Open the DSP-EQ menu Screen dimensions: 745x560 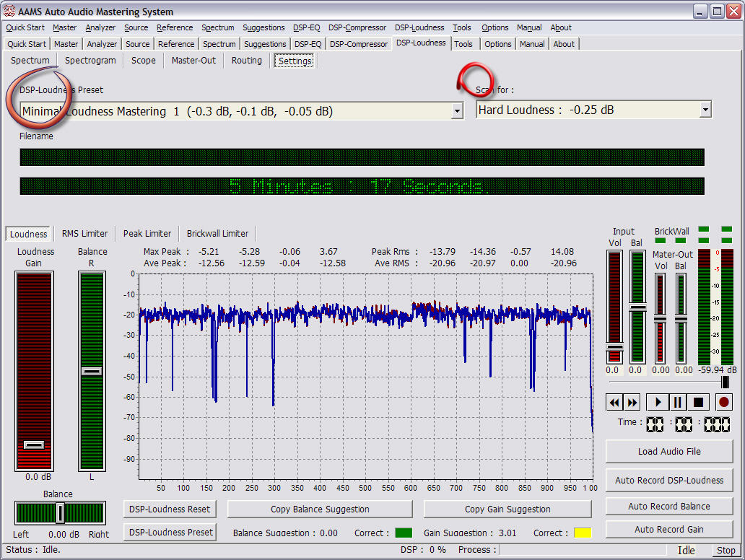(307, 27)
